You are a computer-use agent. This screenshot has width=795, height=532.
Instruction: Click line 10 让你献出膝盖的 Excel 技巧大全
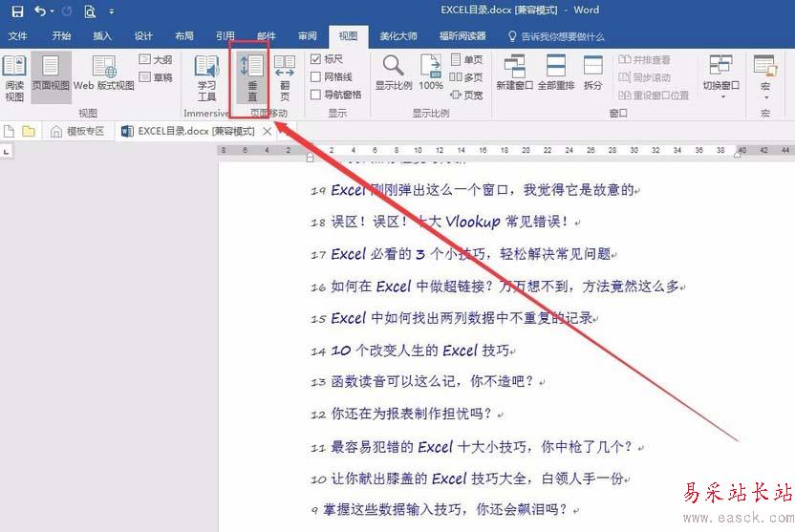(x=470, y=479)
